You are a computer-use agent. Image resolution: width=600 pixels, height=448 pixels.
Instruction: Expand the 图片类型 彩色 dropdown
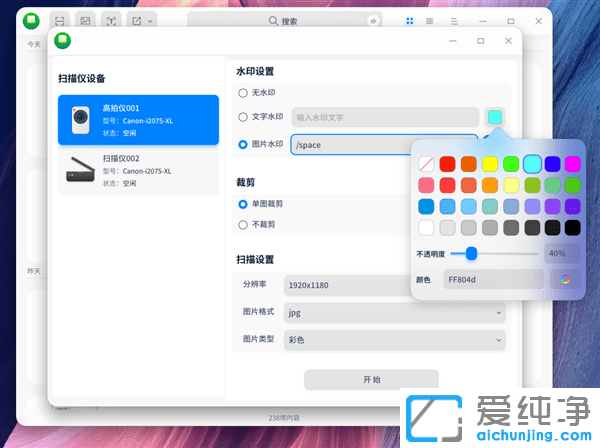tap(394, 340)
